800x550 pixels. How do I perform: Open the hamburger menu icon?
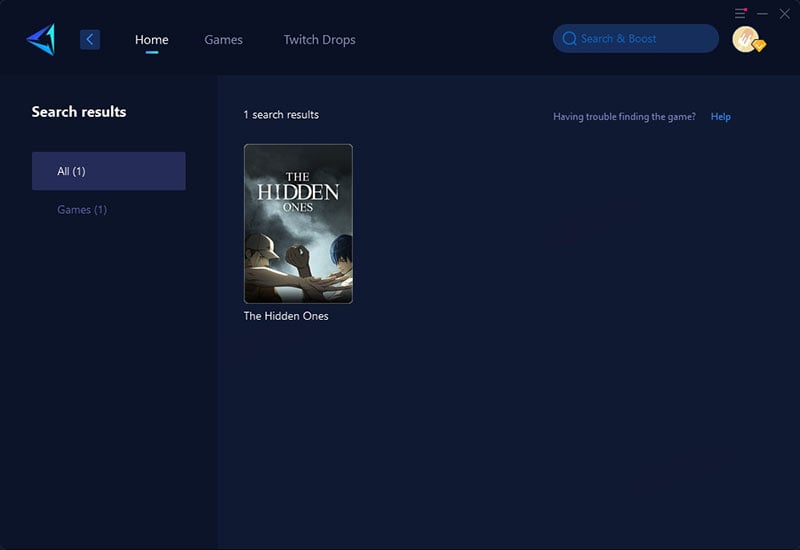tap(740, 14)
